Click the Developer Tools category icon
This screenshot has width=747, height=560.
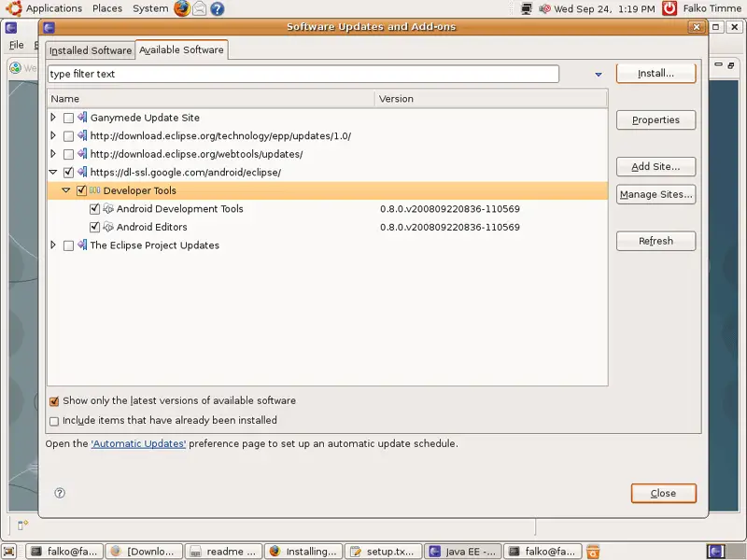pyautogui.click(x=95, y=190)
